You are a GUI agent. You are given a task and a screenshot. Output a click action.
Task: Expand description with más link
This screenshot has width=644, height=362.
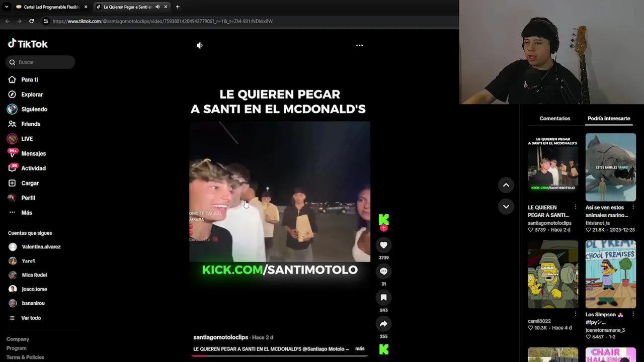click(x=360, y=348)
